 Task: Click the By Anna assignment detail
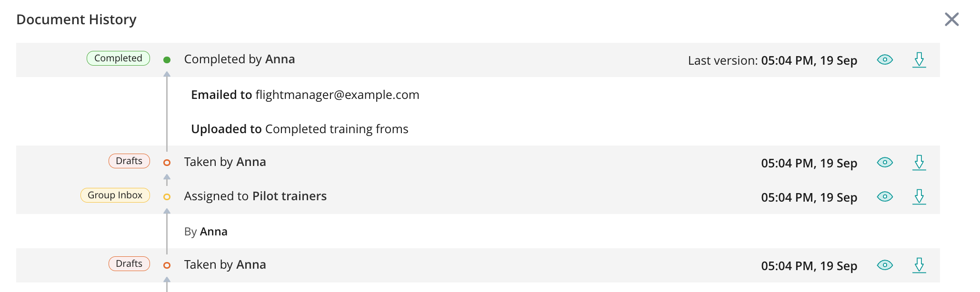click(206, 232)
